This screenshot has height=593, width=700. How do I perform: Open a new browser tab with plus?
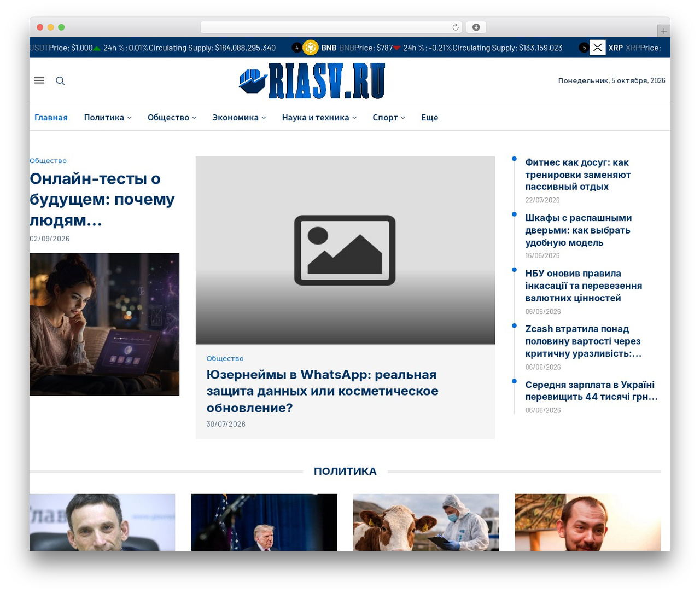tap(663, 31)
